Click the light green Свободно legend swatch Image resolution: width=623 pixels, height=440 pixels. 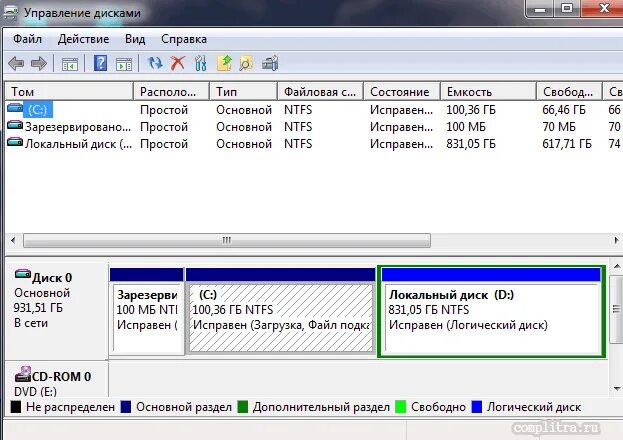400,407
